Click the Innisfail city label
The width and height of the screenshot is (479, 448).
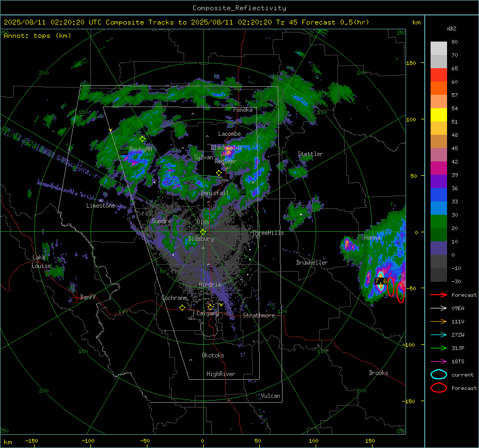coord(214,193)
